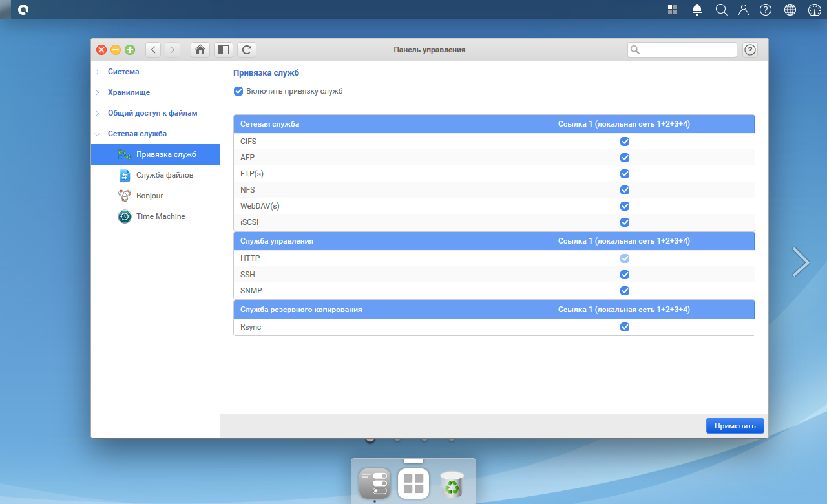Click the Применить button
The height and width of the screenshot is (504, 827).
click(735, 426)
